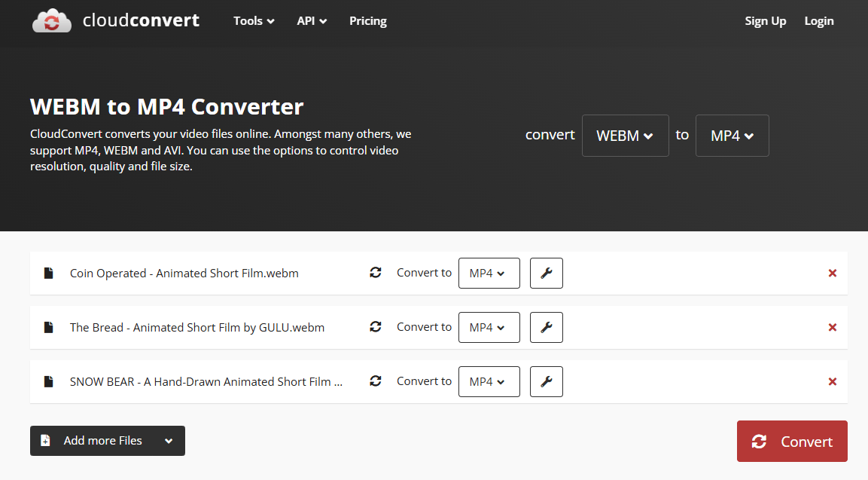Open settings wrench for Coin Operated file
The image size is (868, 480).
(547, 273)
